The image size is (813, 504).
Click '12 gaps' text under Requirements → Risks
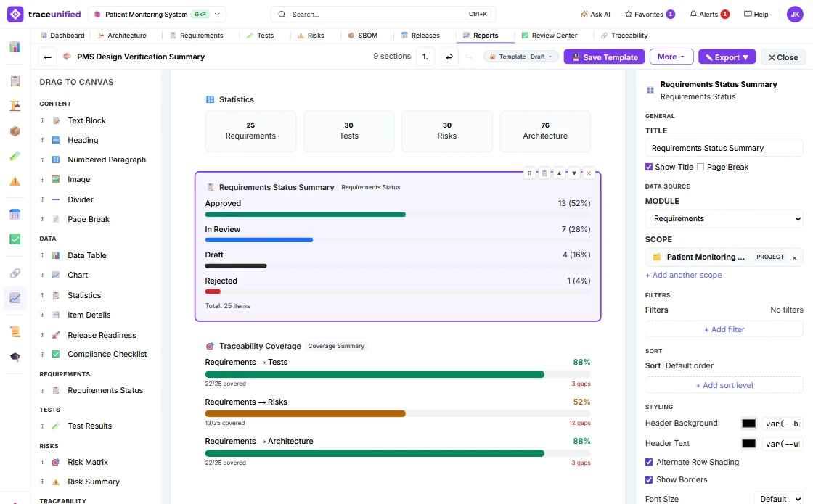[580, 424]
